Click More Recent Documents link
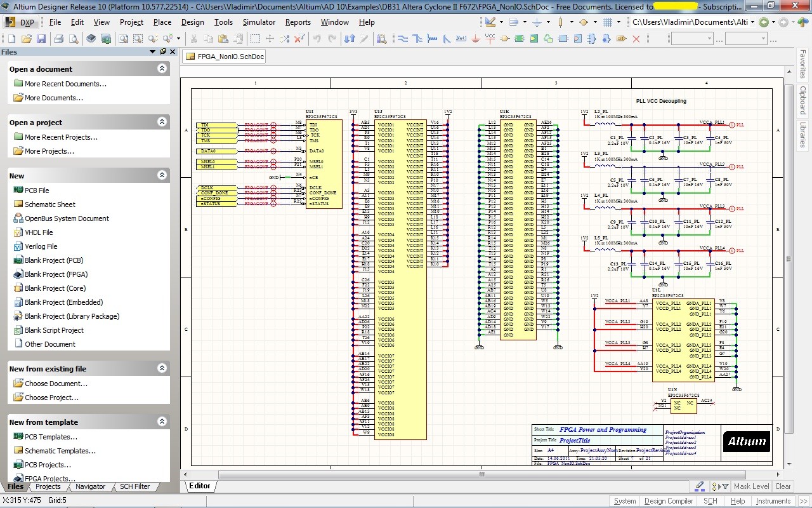This screenshot has height=508, width=812. [65, 84]
